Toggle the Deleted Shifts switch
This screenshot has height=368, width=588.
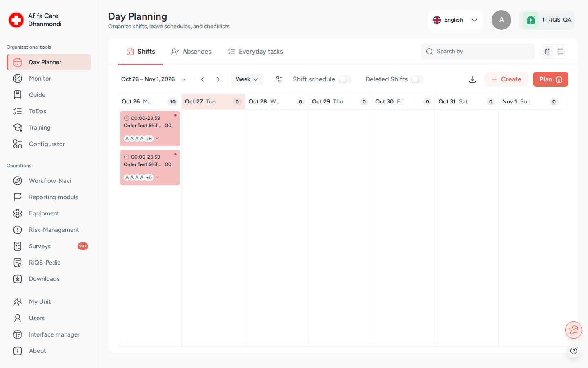coord(417,79)
